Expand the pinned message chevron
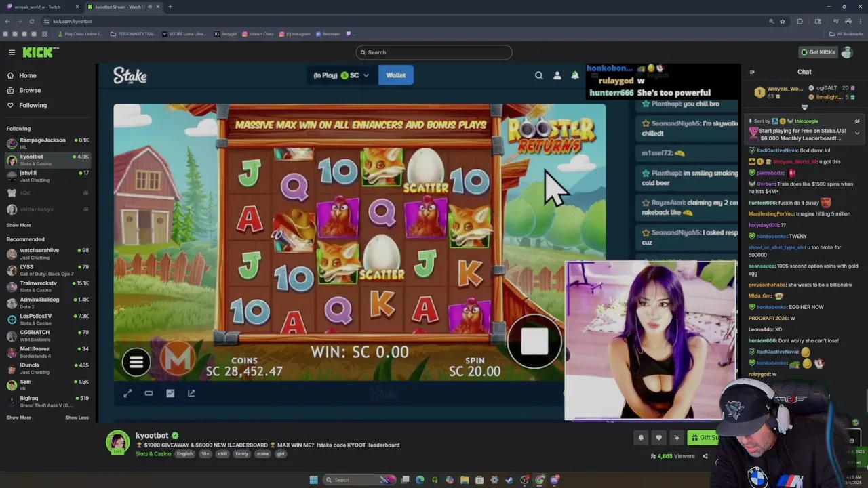Viewport: 868px width, 488px height. [857, 133]
